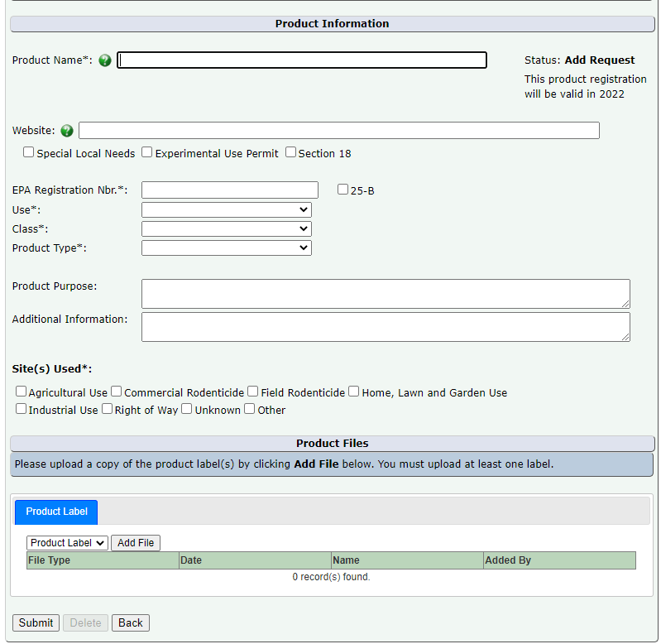Tick the Section 18 checkbox
Viewport: 661px width, 644px height.
tap(290, 152)
